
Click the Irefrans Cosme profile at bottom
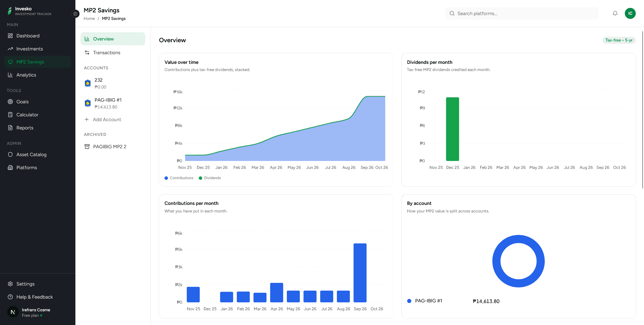tap(38, 312)
